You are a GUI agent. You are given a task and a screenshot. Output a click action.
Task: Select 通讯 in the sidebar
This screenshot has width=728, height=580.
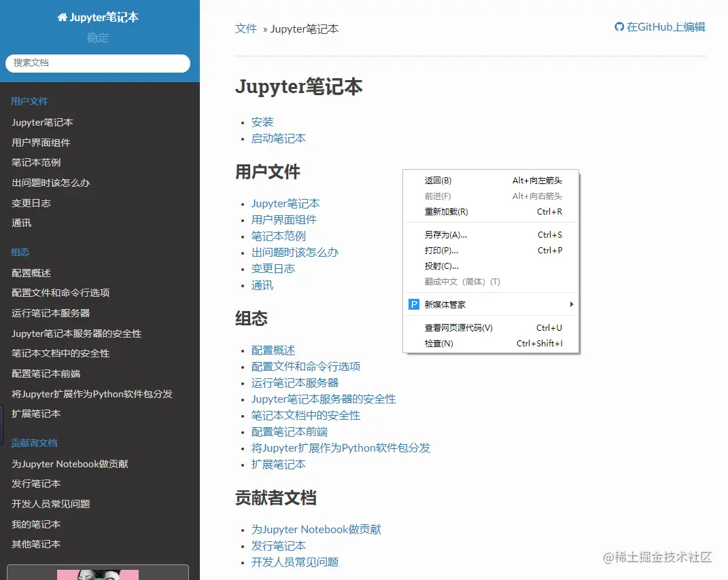(100, 223)
